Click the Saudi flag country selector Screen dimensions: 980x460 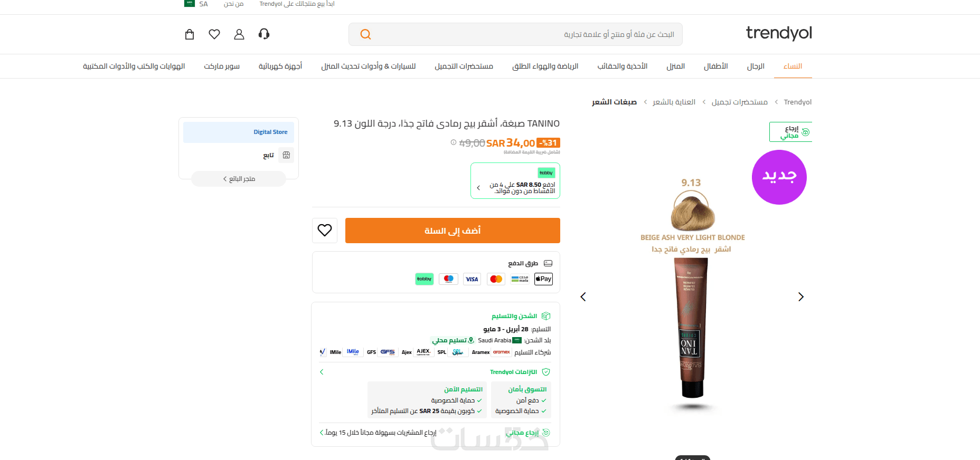pyautogui.click(x=190, y=4)
